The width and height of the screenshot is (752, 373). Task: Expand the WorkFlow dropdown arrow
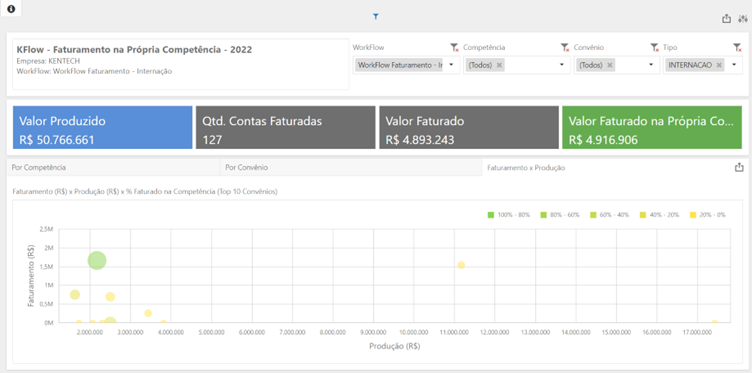(x=451, y=65)
